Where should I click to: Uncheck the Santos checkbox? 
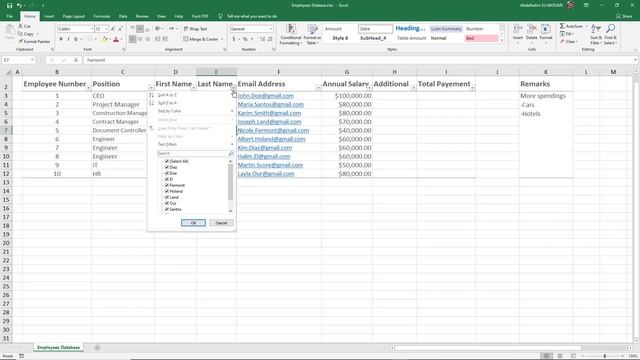(x=167, y=209)
